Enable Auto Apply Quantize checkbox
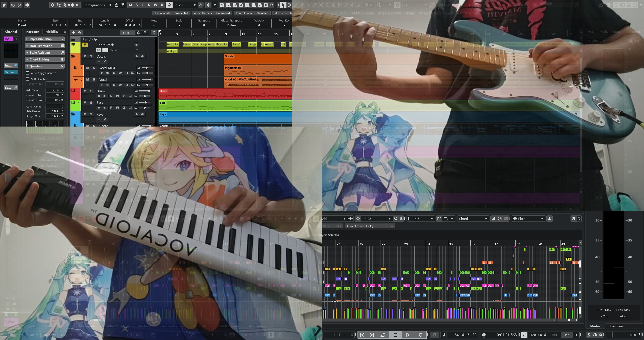 (x=28, y=73)
